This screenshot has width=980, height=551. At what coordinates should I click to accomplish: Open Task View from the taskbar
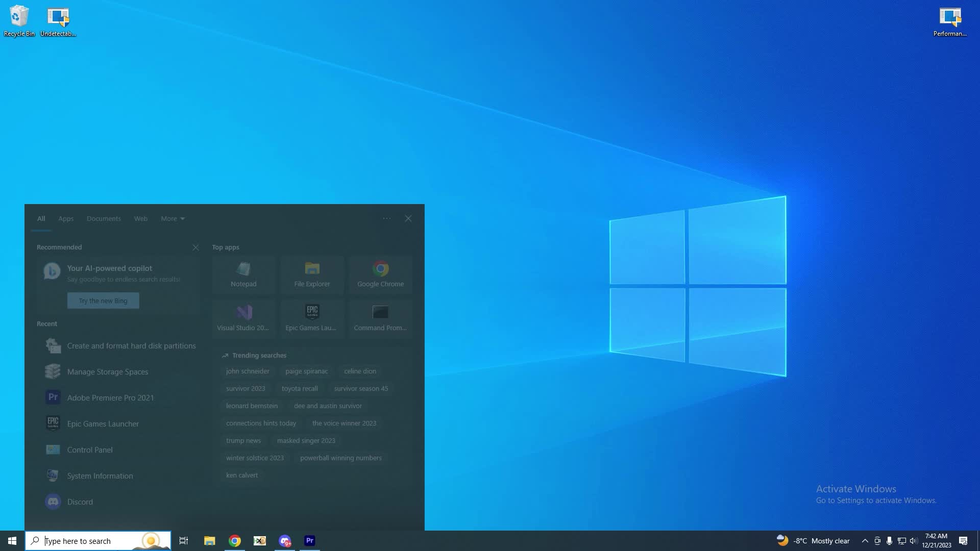pyautogui.click(x=184, y=540)
